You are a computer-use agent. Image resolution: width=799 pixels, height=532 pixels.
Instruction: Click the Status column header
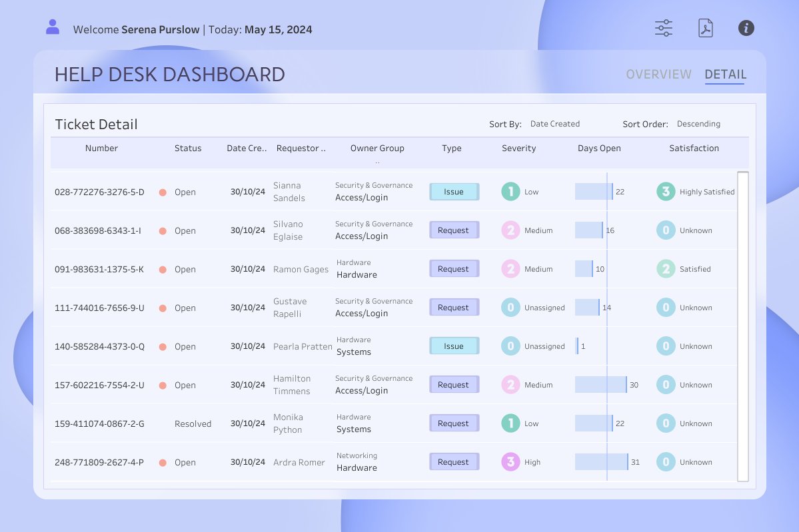(188, 148)
